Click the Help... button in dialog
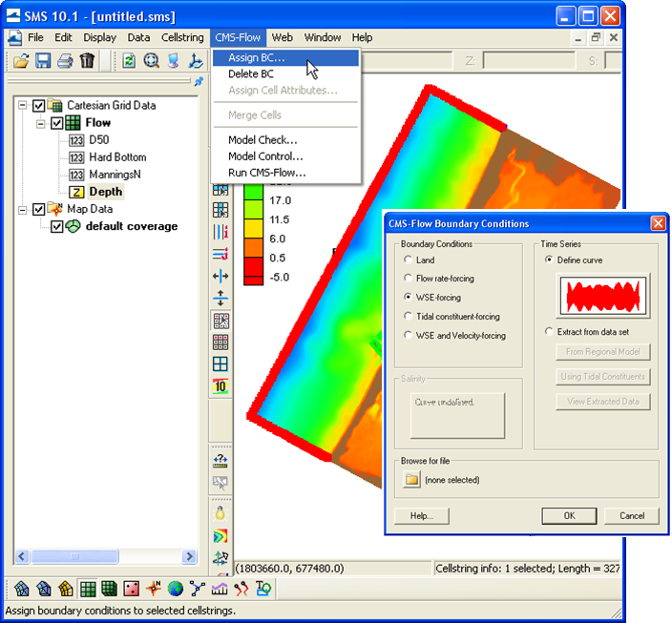Image resolution: width=672 pixels, height=623 pixels. [x=422, y=516]
